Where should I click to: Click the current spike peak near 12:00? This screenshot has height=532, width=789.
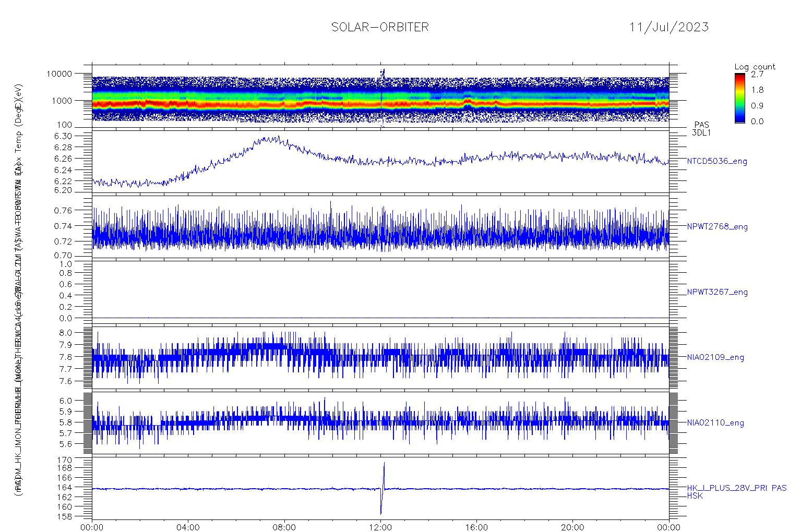coord(384,463)
